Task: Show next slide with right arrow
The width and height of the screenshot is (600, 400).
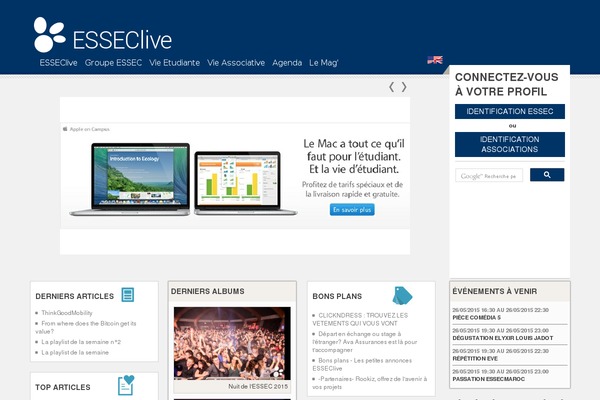Action: (404, 87)
